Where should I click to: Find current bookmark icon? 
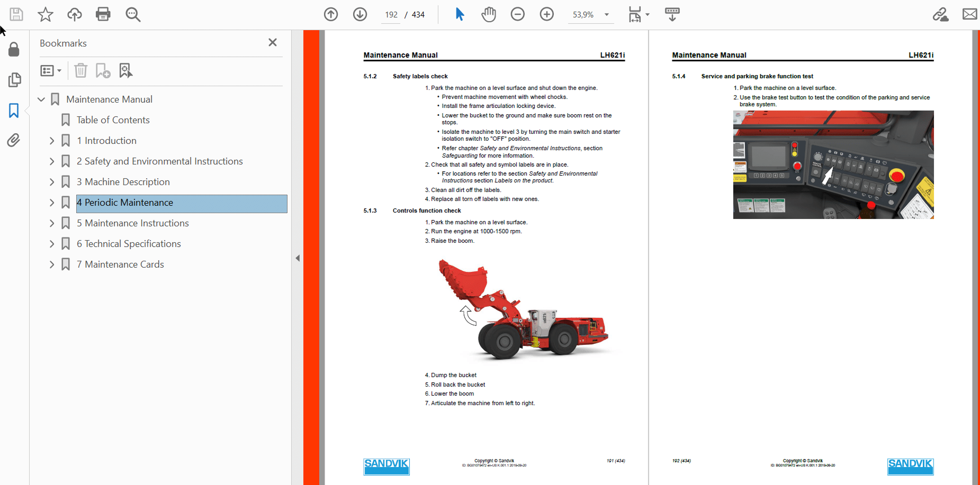tap(125, 70)
